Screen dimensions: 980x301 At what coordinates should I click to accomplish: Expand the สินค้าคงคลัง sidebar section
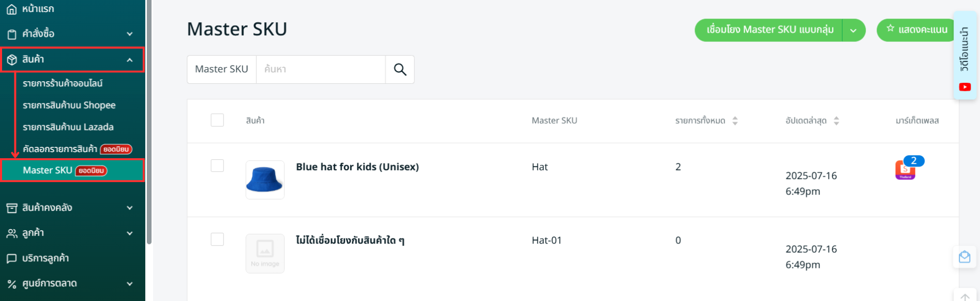(129, 208)
